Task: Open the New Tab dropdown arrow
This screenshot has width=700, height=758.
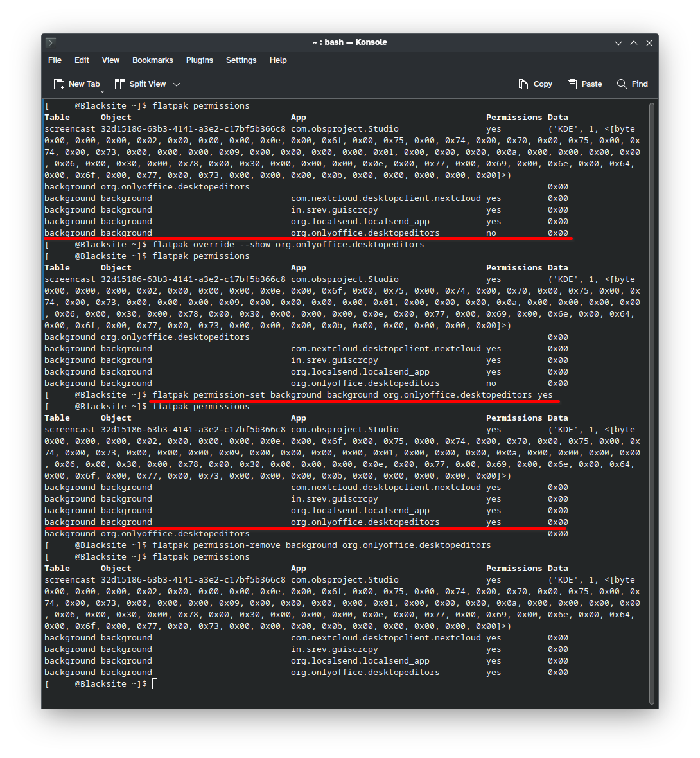Action: (102, 91)
